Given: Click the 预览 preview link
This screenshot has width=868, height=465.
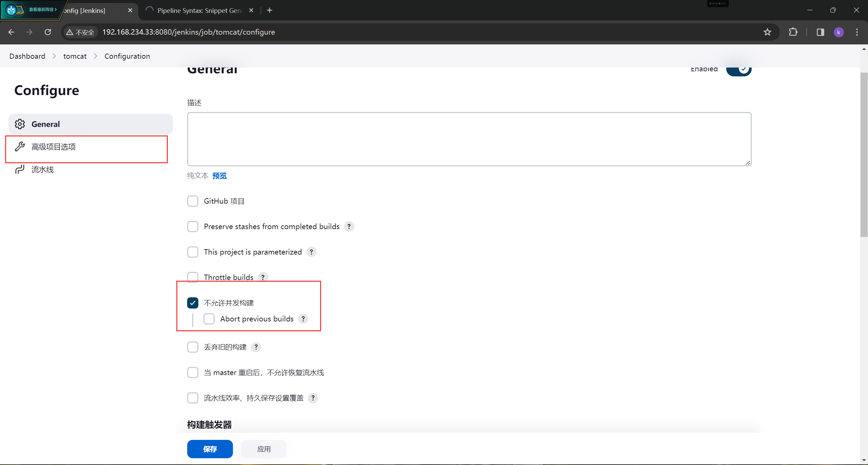Looking at the screenshot, I should pos(219,175).
